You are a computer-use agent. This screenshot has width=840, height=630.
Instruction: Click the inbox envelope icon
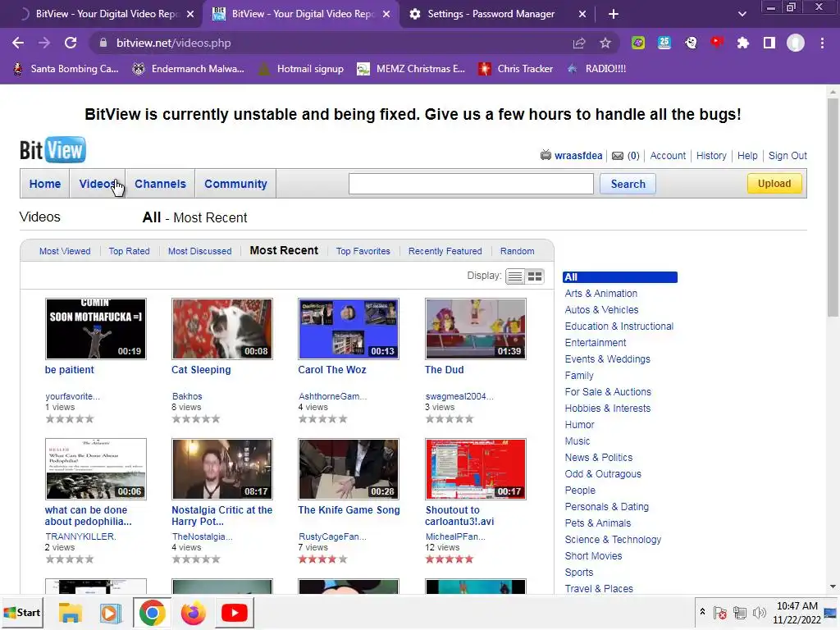click(618, 156)
